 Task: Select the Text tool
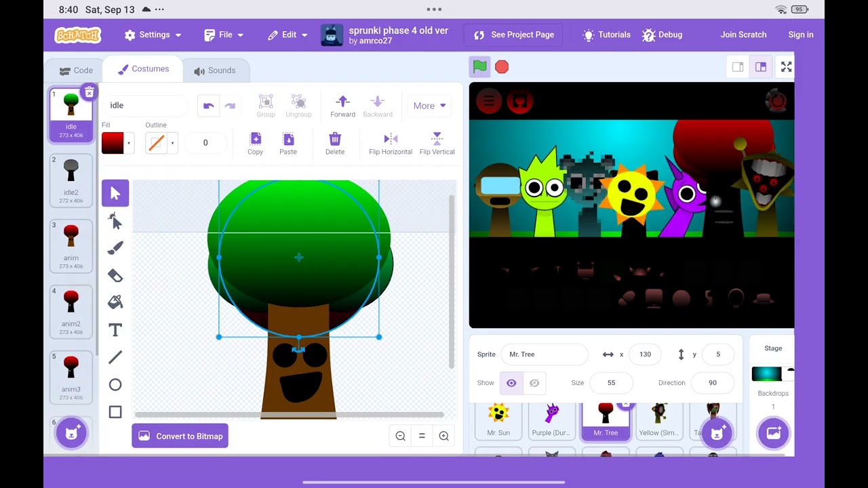(115, 330)
